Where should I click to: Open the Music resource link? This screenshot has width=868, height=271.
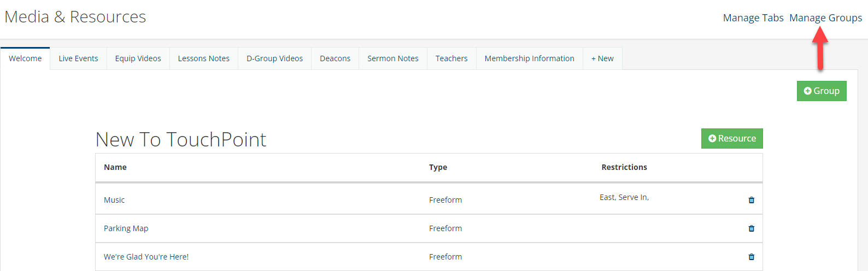(x=114, y=200)
